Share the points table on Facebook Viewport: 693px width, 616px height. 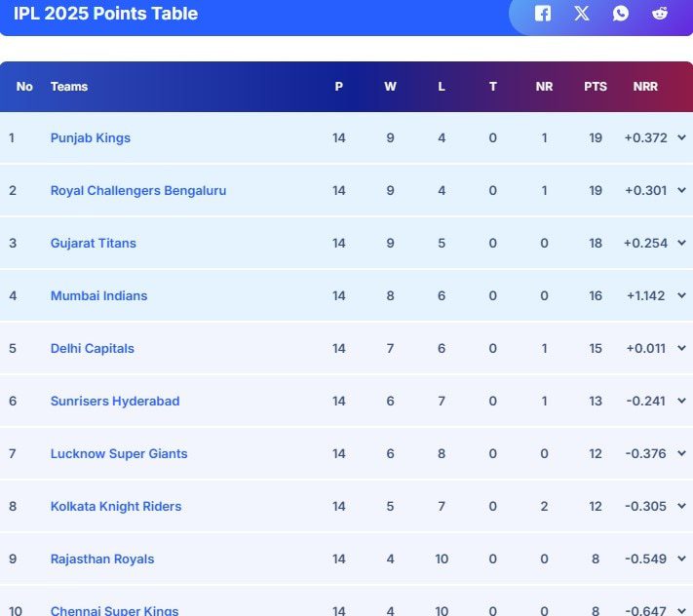click(543, 14)
